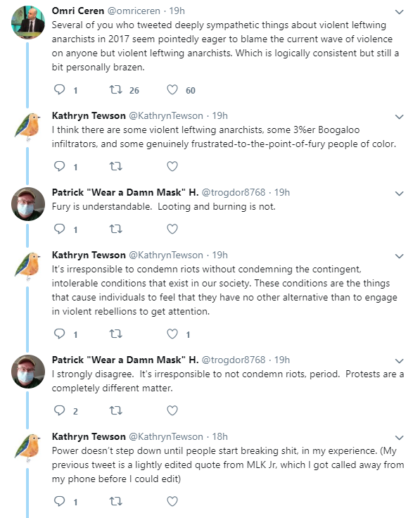
Task: Reply to Kathryn Tewson's Boogaloo infiltrators tweet
Action: pos(60,166)
